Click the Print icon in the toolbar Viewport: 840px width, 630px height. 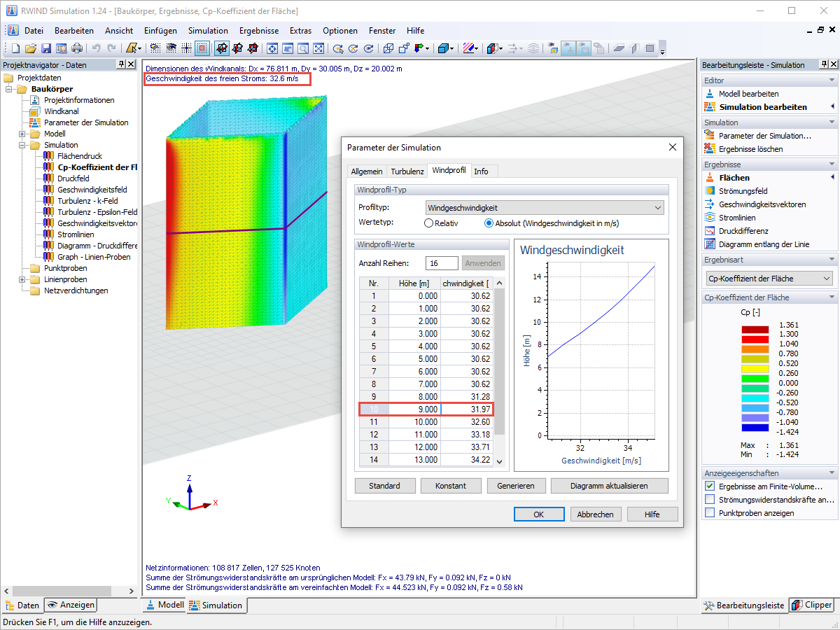pos(77,48)
